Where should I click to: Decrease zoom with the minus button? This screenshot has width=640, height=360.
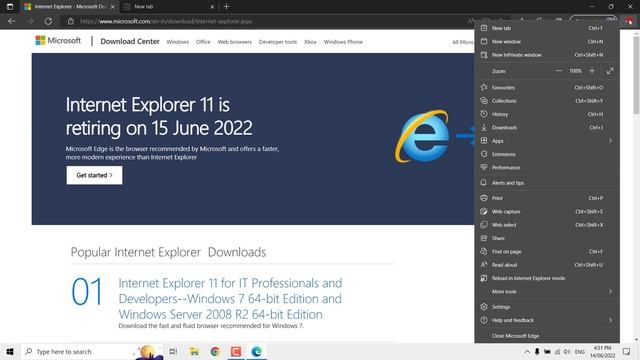pyautogui.click(x=558, y=71)
